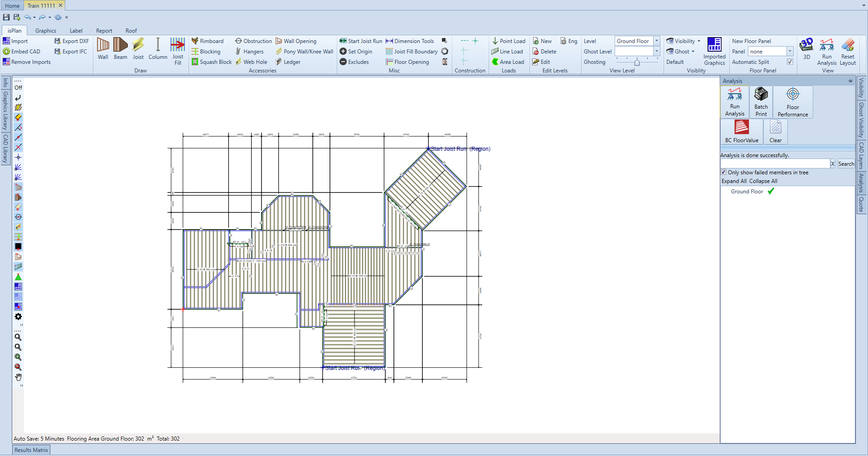Click Collapse All link

[x=763, y=181]
